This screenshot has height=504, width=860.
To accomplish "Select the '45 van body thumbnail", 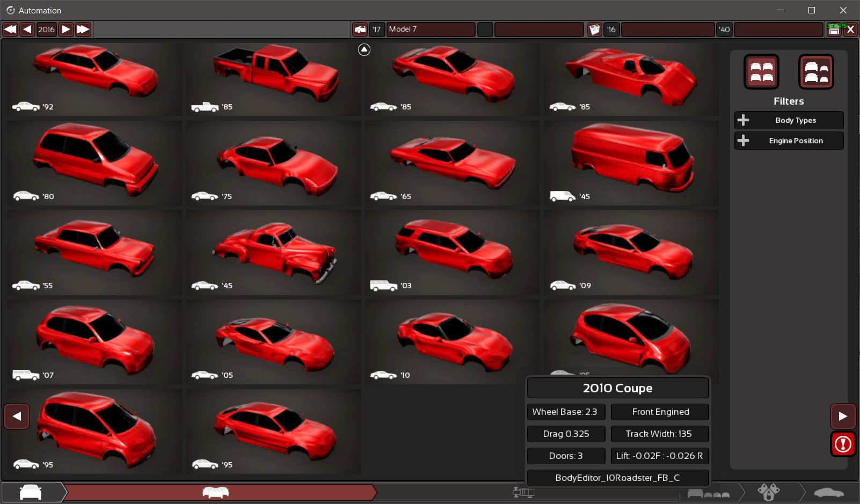I will coord(631,163).
